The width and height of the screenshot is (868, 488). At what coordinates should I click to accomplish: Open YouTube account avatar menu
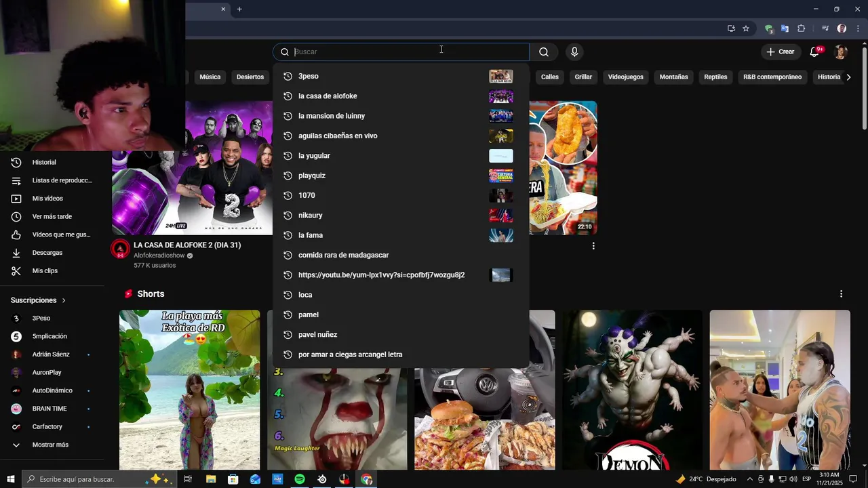tap(841, 52)
